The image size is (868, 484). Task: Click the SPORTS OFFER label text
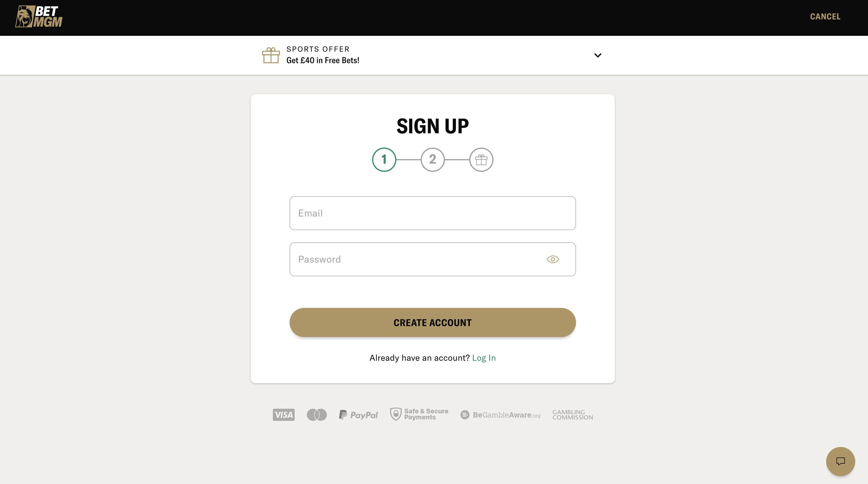pyautogui.click(x=318, y=49)
